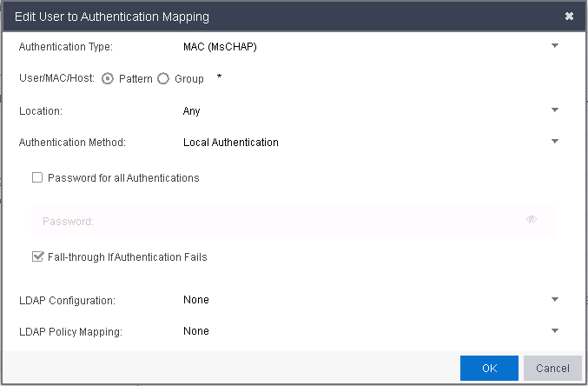588x386 pixels.
Task: Click the LDAP Configuration dropdown arrow
Action: (555, 300)
